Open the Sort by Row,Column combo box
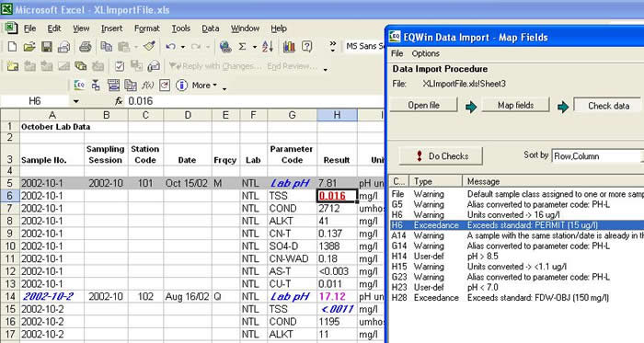Viewport: 644px width, 343px height. coord(598,156)
